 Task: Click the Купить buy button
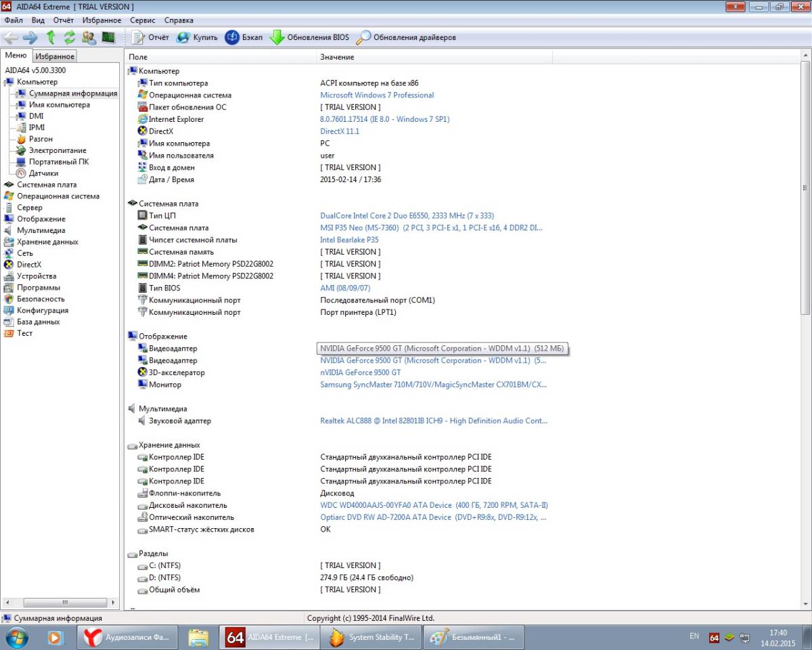pyautogui.click(x=198, y=37)
